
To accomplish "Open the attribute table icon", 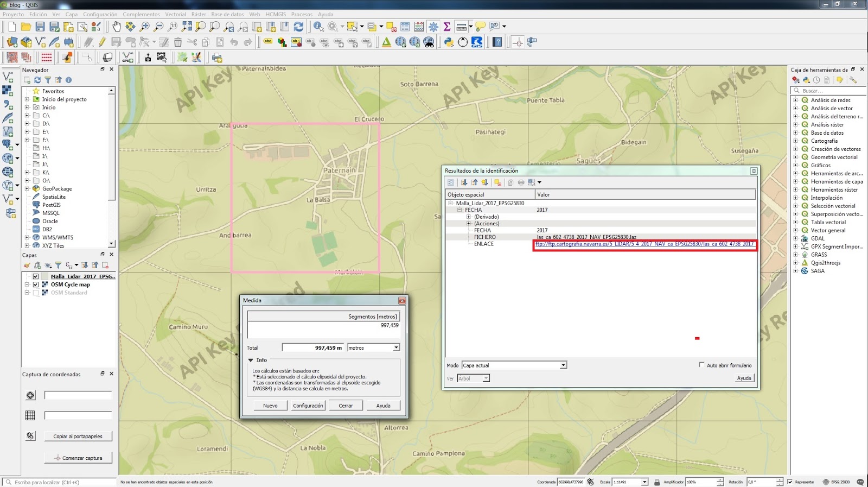I will pos(405,27).
